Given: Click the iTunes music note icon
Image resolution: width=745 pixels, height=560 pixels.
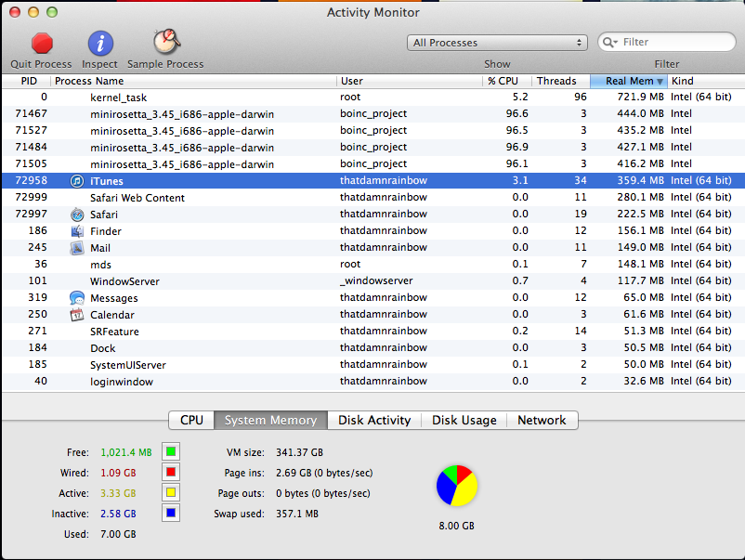Looking at the screenshot, I should pos(77,181).
